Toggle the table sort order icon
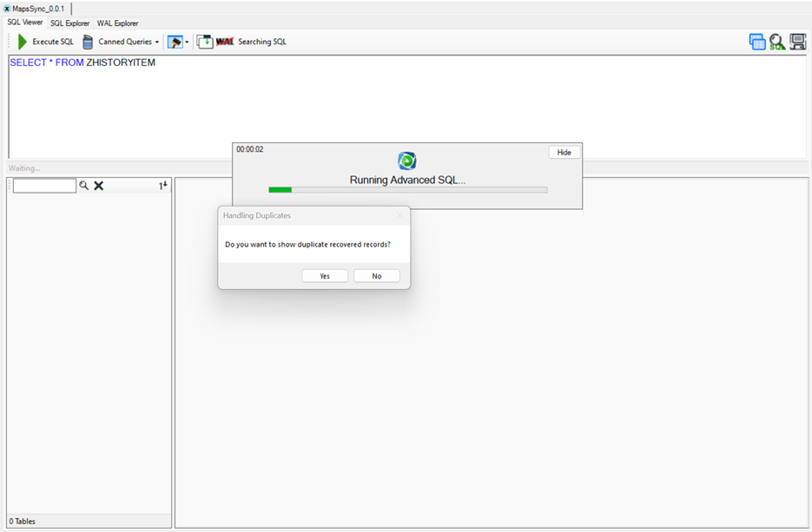The image size is (812, 532). 162,186
